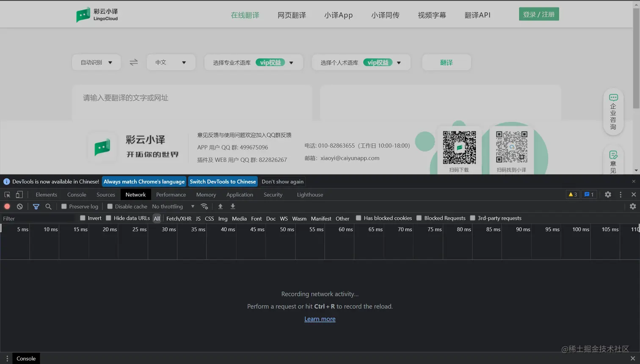Open the Elements tab
Image resolution: width=640 pixels, height=364 pixels.
pyautogui.click(x=46, y=195)
